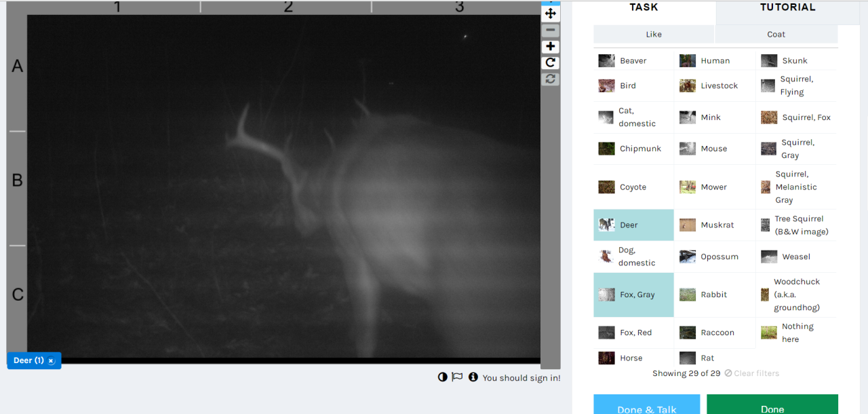Pick Squirrel, Fox from the list

[797, 117]
